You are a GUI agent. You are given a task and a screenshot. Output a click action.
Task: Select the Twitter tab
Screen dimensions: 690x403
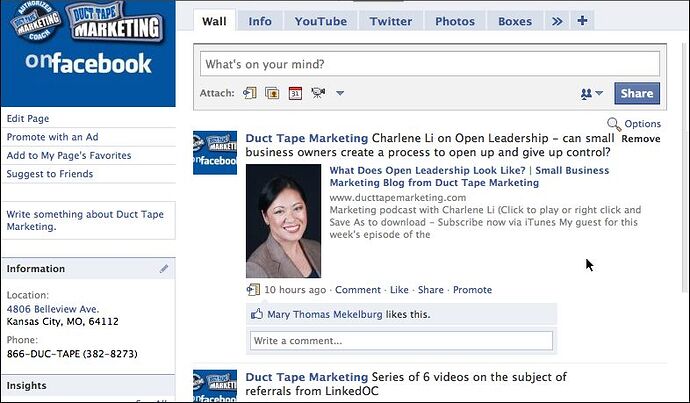[391, 21]
